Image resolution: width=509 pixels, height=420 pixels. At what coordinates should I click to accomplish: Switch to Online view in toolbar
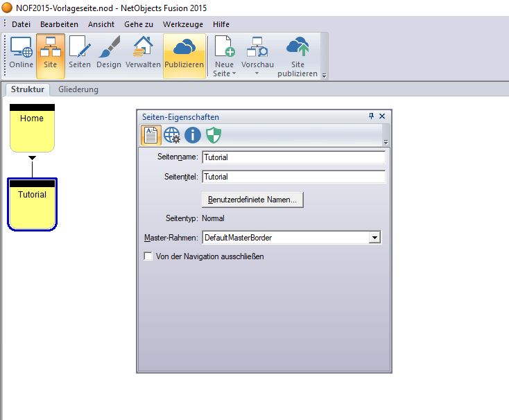point(21,54)
